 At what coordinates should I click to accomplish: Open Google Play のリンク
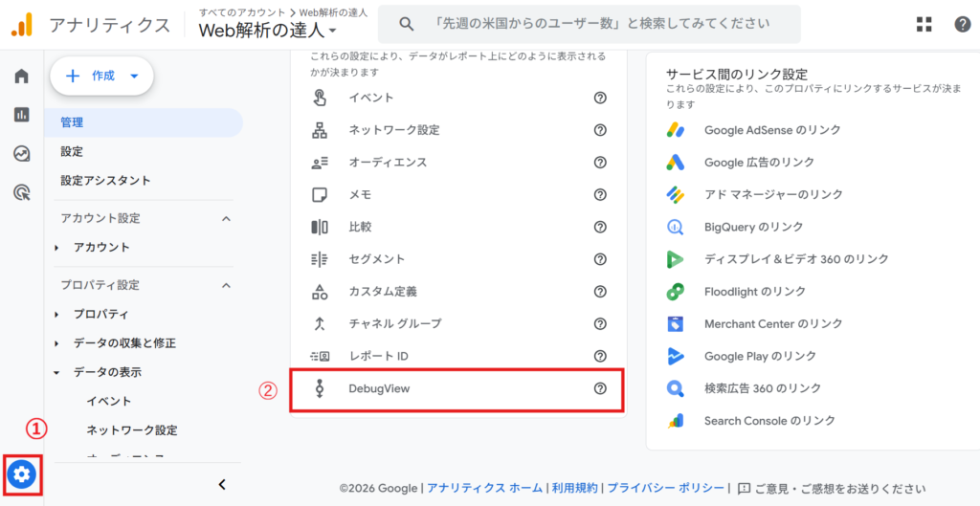pos(760,356)
